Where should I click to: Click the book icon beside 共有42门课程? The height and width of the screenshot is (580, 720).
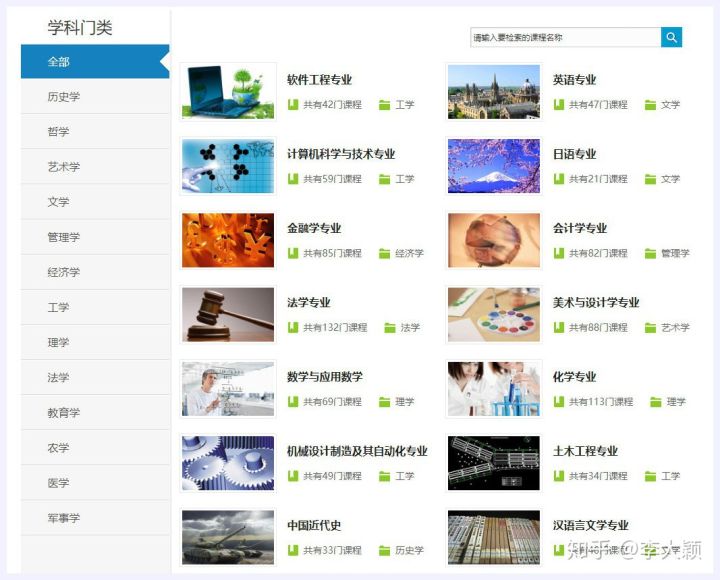pos(293,105)
